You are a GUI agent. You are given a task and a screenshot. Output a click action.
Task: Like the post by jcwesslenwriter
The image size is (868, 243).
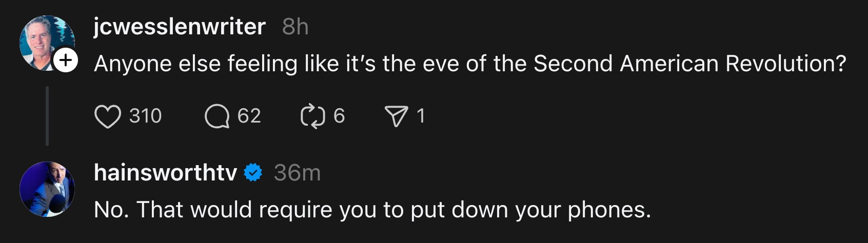(108, 116)
